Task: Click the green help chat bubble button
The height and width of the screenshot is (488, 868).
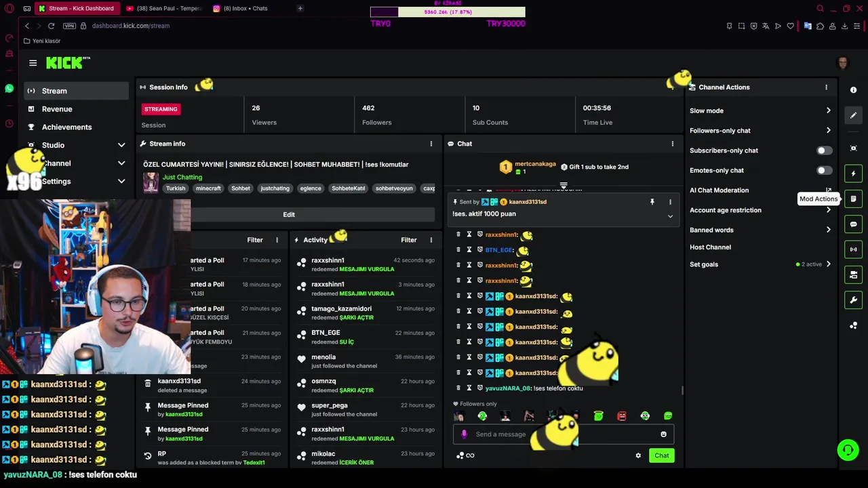Action: 848,450
